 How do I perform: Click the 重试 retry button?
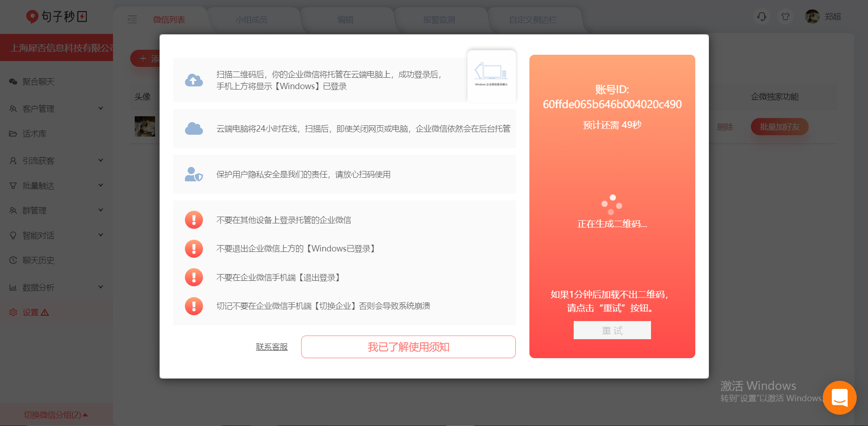[612, 330]
